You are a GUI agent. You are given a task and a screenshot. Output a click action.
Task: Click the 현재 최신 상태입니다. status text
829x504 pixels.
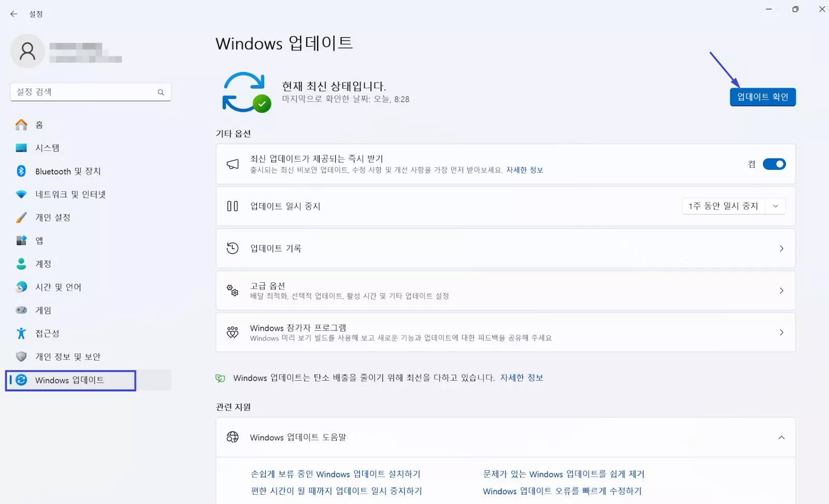point(334,86)
